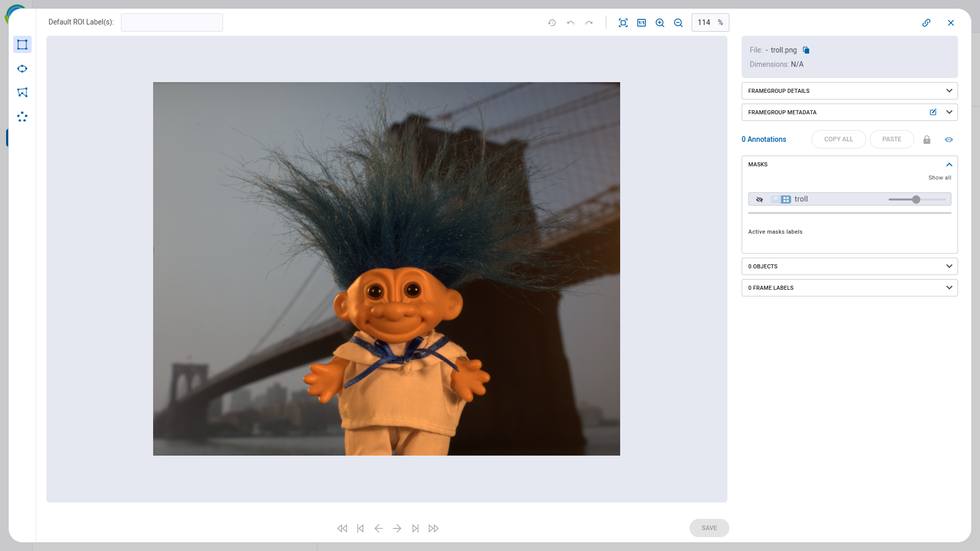Copy the troll.png file name
This screenshot has width=980, height=551.
pos(806,50)
